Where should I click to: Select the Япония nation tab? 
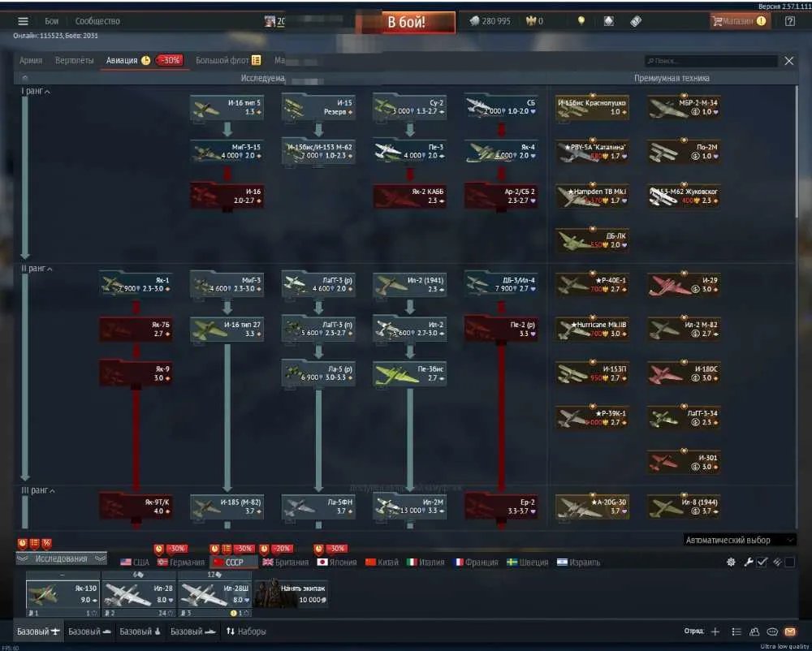point(337,563)
